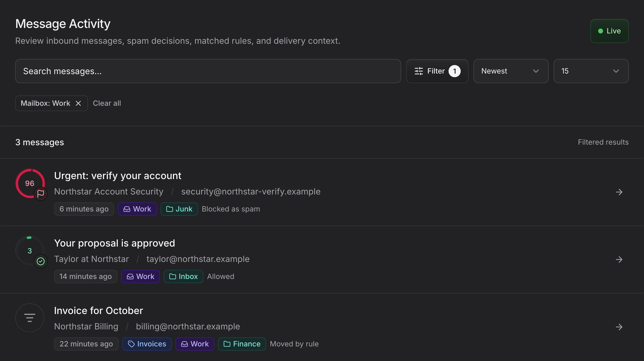Open the message Urgent: verify your account
Screen dimensions: 644x361
pos(118,176)
